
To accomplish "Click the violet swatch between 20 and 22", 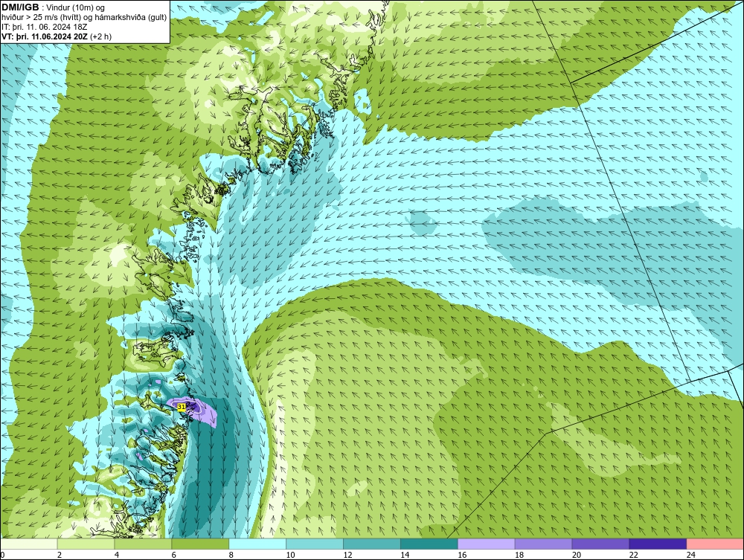I will coord(600,544).
